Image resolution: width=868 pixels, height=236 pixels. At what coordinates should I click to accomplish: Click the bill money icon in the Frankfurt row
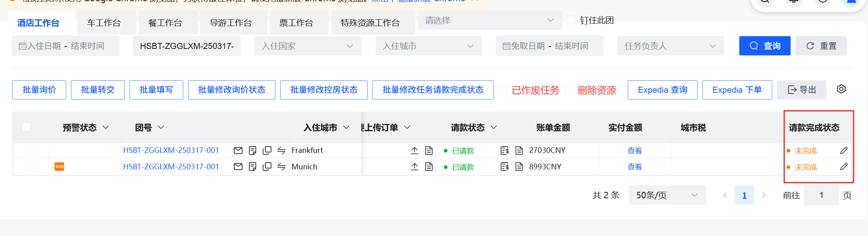click(x=505, y=151)
